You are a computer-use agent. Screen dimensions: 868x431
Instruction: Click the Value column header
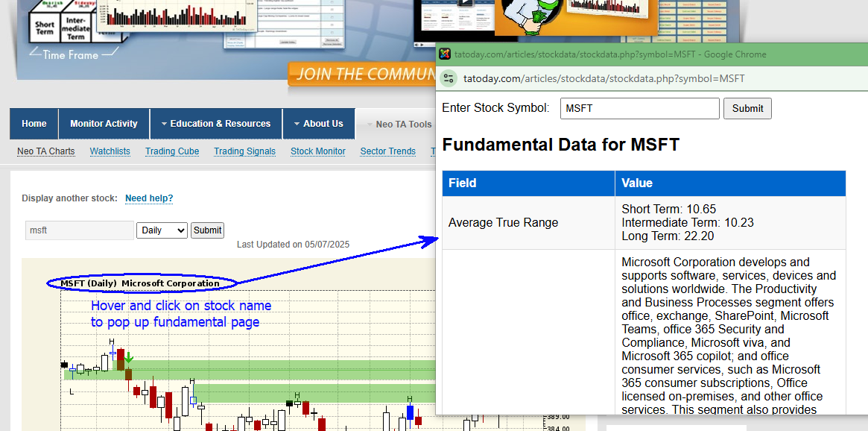pyautogui.click(x=730, y=183)
